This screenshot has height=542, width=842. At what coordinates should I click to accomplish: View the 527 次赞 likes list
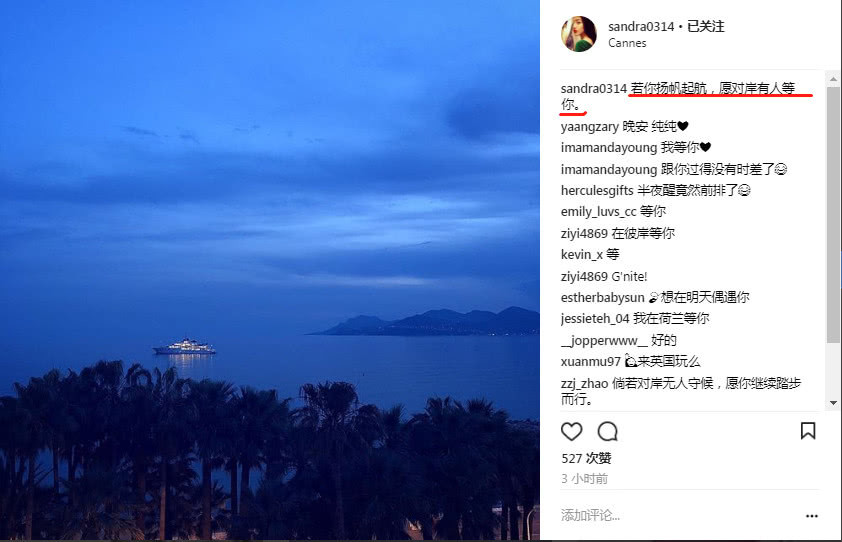pos(586,458)
